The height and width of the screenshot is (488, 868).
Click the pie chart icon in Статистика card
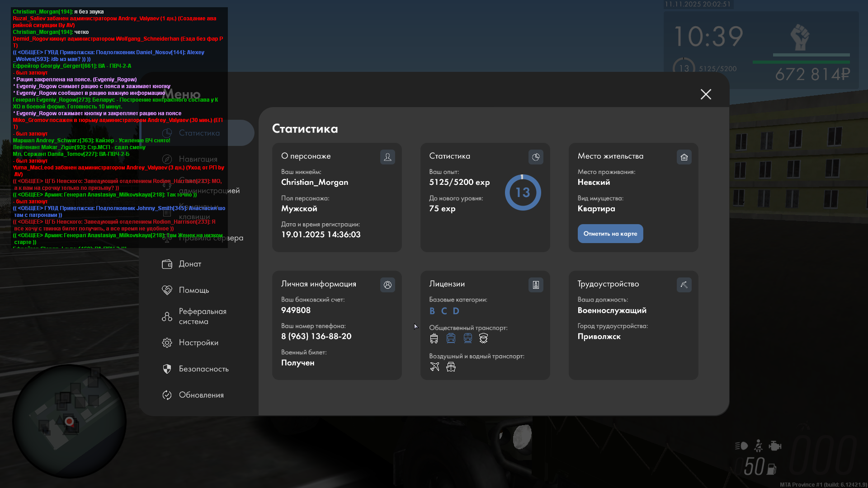[x=536, y=157]
